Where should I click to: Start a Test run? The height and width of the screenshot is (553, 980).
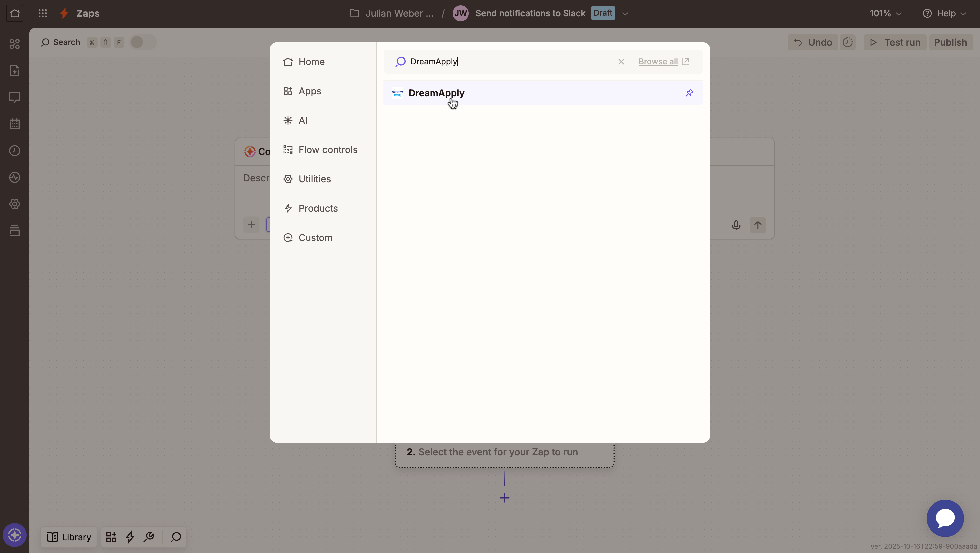pyautogui.click(x=895, y=42)
